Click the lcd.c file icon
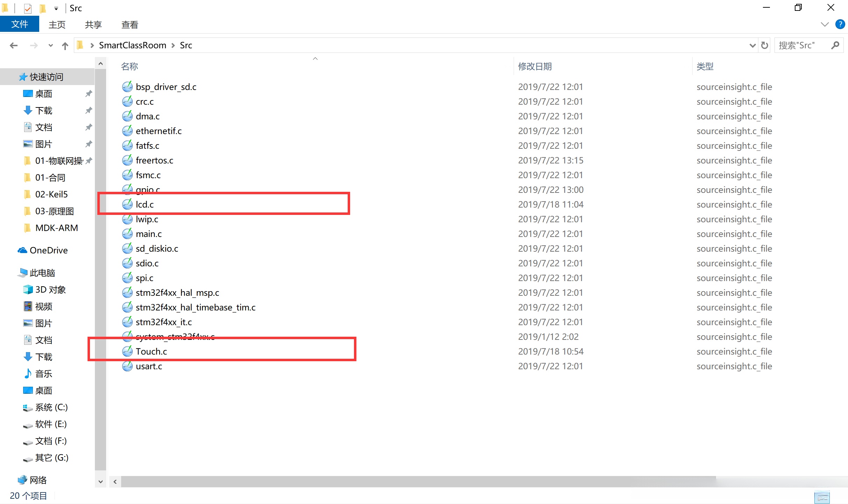Image resolution: width=848 pixels, height=504 pixels. (x=127, y=204)
